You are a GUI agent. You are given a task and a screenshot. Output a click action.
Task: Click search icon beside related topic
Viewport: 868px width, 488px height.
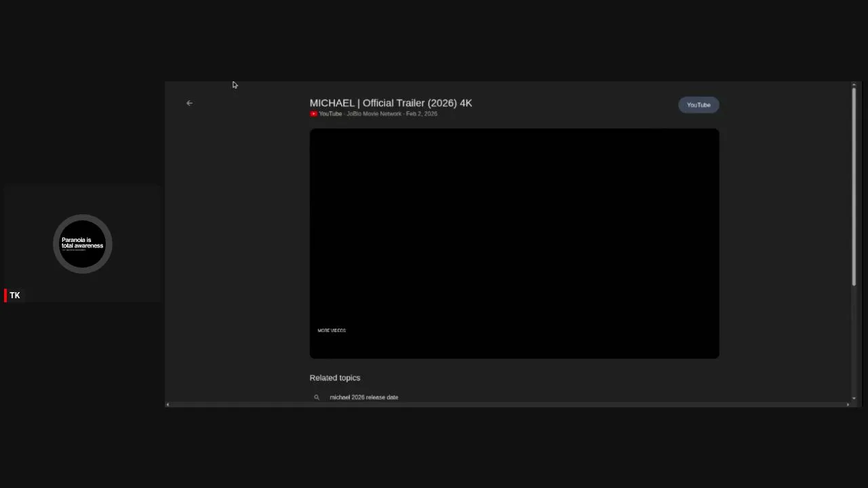(x=316, y=397)
